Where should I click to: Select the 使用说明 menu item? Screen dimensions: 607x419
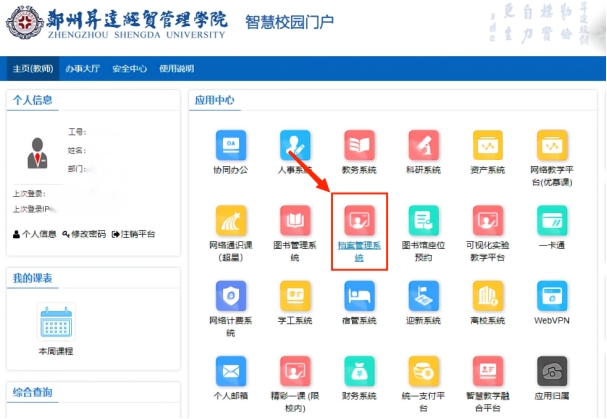(x=176, y=69)
